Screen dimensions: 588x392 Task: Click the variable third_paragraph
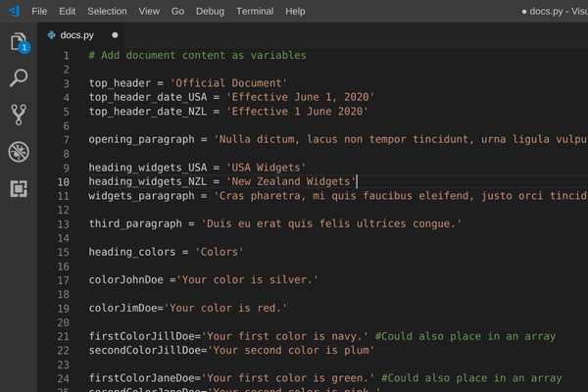pos(135,224)
